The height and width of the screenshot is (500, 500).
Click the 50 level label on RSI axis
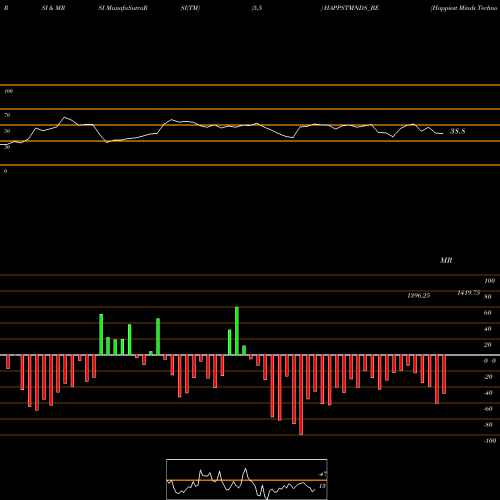click(x=7, y=131)
